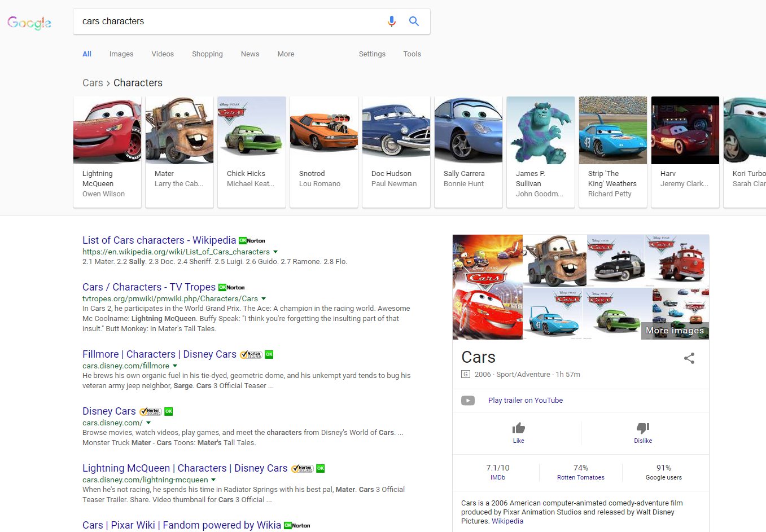Image resolution: width=766 pixels, height=532 pixels.
Task: Open Lightning McQueen Characters Disney Cars link
Action: (x=185, y=468)
